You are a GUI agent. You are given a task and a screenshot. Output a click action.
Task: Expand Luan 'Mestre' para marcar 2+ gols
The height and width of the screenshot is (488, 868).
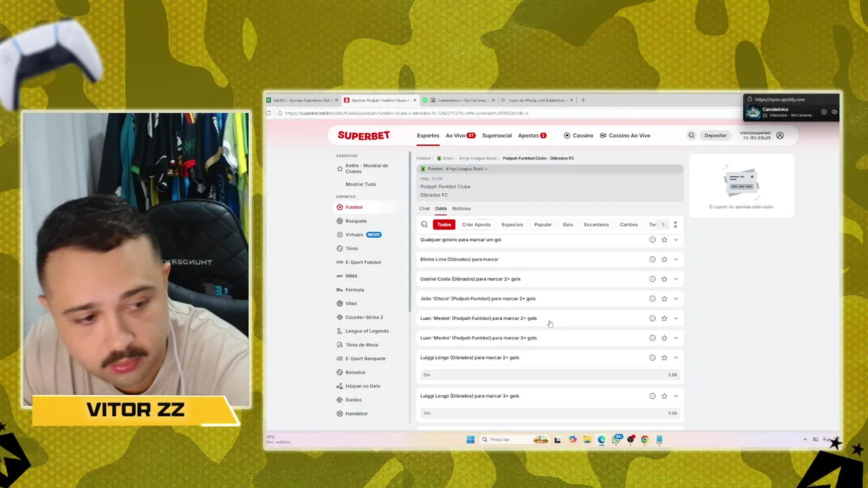[675, 319]
